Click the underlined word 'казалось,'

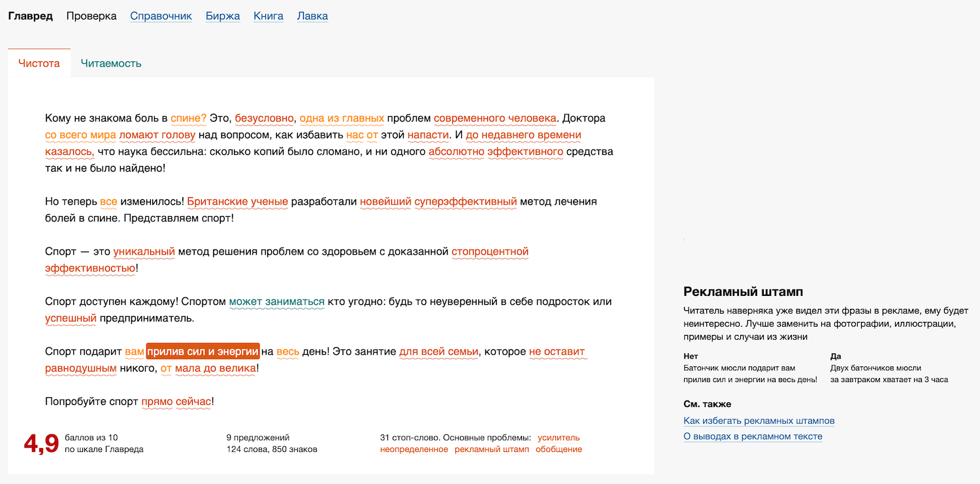click(x=70, y=152)
